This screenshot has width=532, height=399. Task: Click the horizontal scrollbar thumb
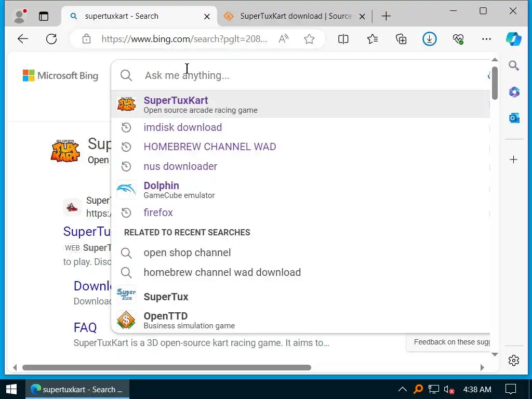point(167,367)
